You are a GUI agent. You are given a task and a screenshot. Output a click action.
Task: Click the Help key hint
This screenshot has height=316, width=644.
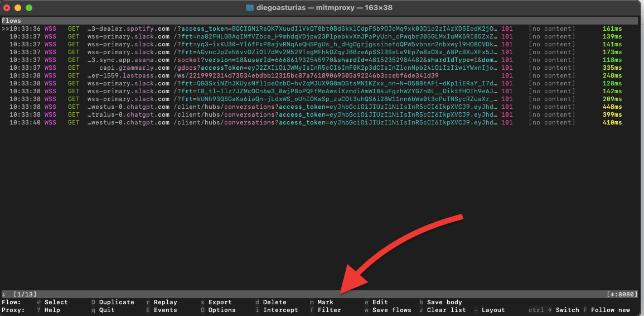pos(48,310)
